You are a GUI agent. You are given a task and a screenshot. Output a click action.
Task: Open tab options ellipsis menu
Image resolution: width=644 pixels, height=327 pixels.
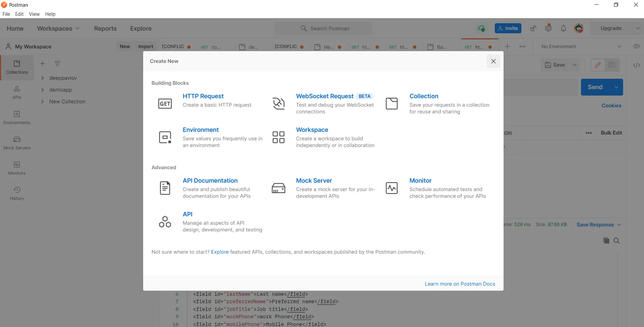coord(522,46)
